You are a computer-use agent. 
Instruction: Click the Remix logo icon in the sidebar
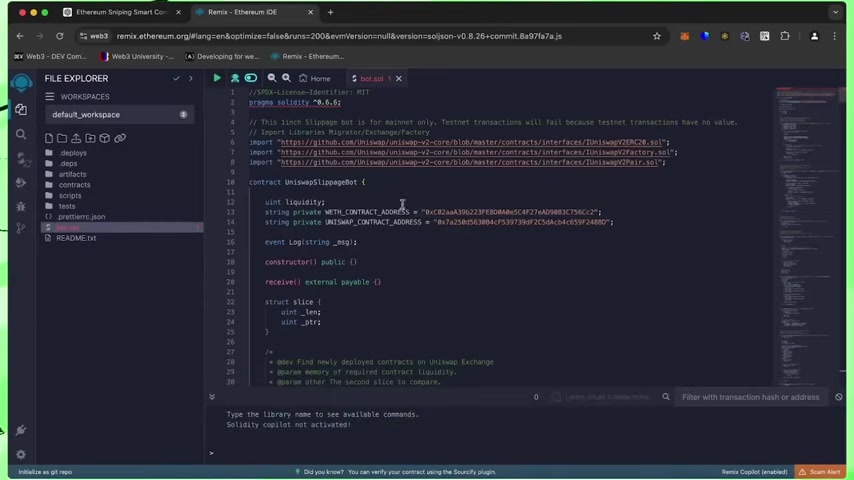21,82
